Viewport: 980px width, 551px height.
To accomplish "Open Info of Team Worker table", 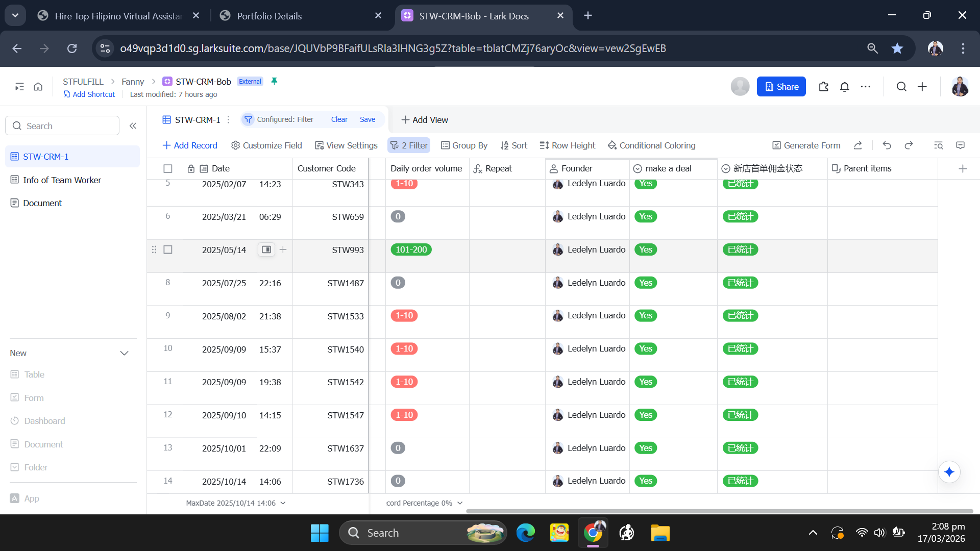I will tap(62, 180).
